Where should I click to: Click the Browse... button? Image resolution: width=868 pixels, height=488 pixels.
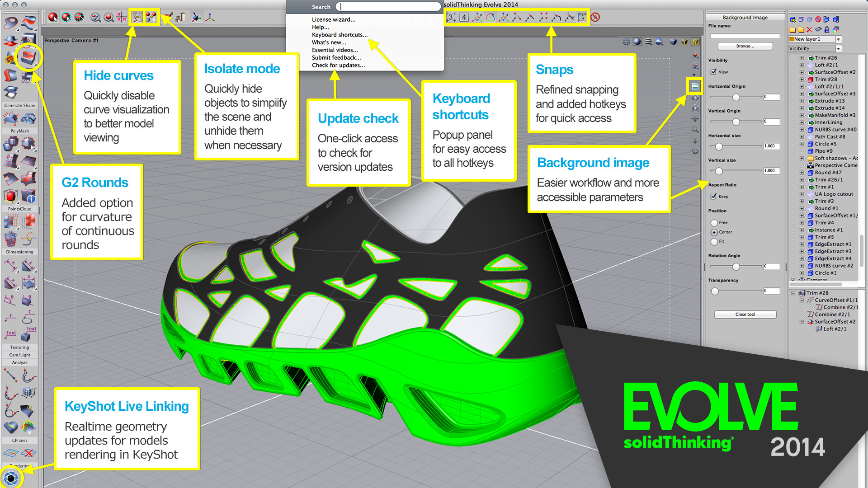(745, 46)
